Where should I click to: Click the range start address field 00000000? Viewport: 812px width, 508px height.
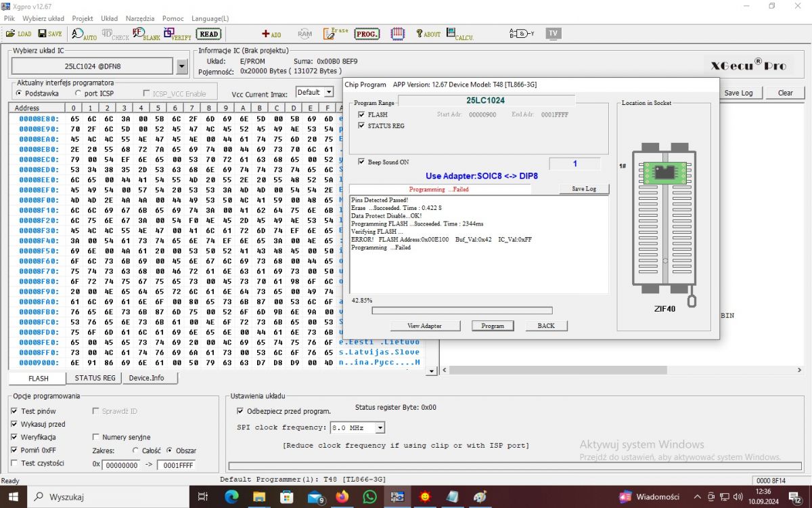click(121, 465)
